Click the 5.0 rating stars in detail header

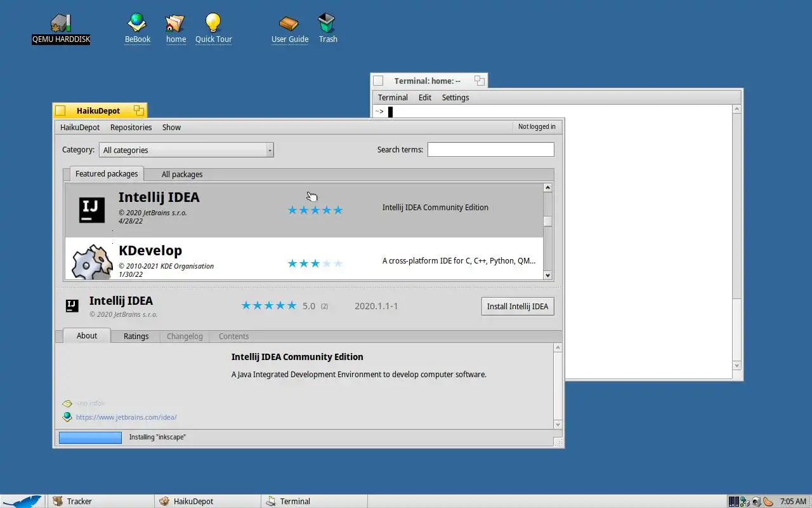269,305
